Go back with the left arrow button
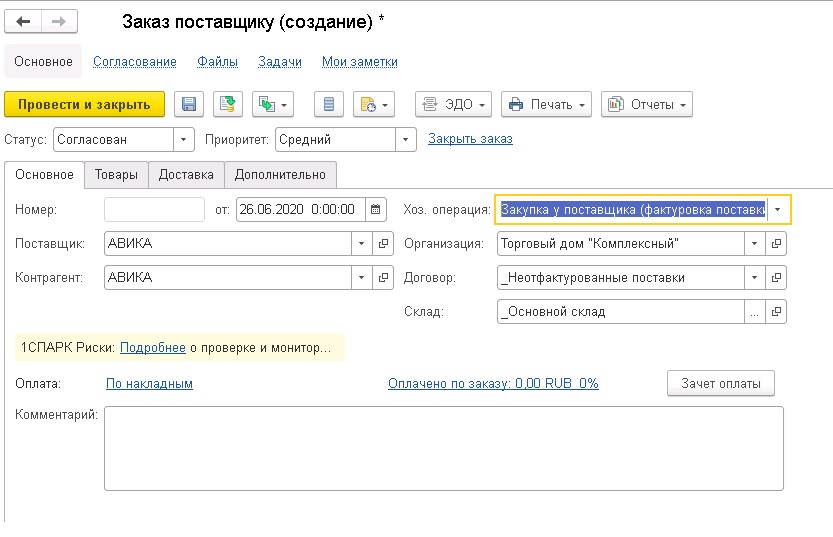 pyautogui.click(x=23, y=21)
